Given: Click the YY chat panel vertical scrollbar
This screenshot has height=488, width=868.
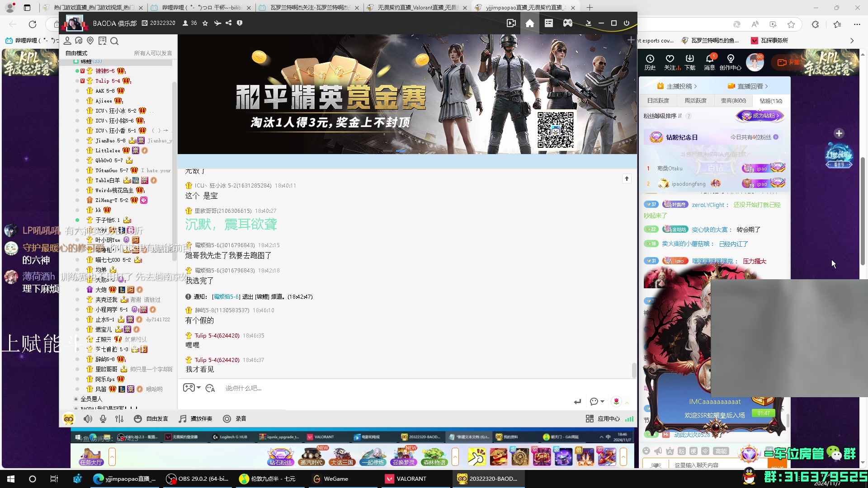Looking at the screenshot, I should point(634,370).
